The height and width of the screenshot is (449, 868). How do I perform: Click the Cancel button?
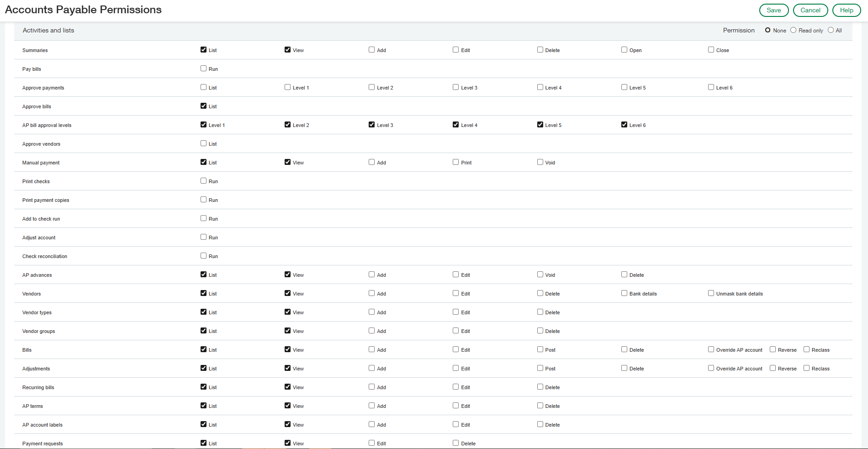[x=810, y=10]
